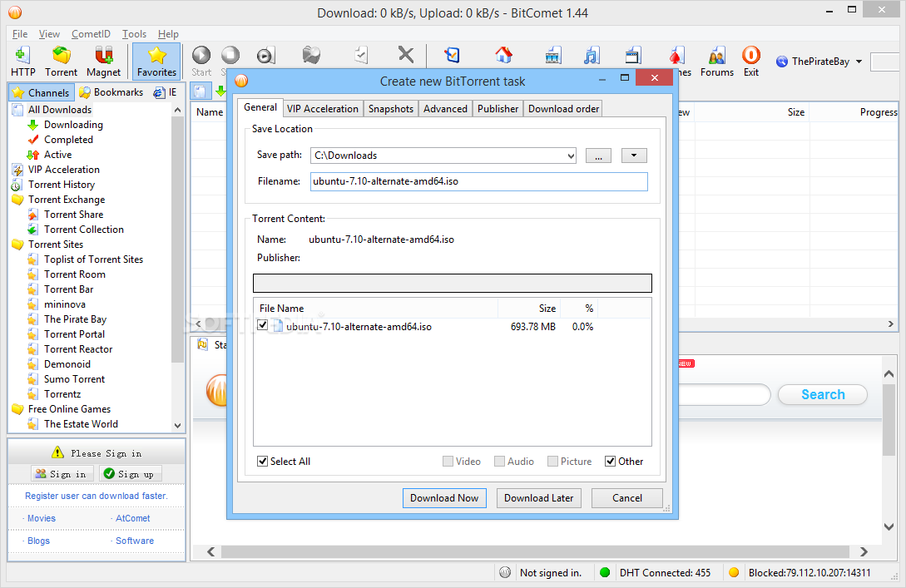Click the status bar sign-in state icon

[x=505, y=572]
